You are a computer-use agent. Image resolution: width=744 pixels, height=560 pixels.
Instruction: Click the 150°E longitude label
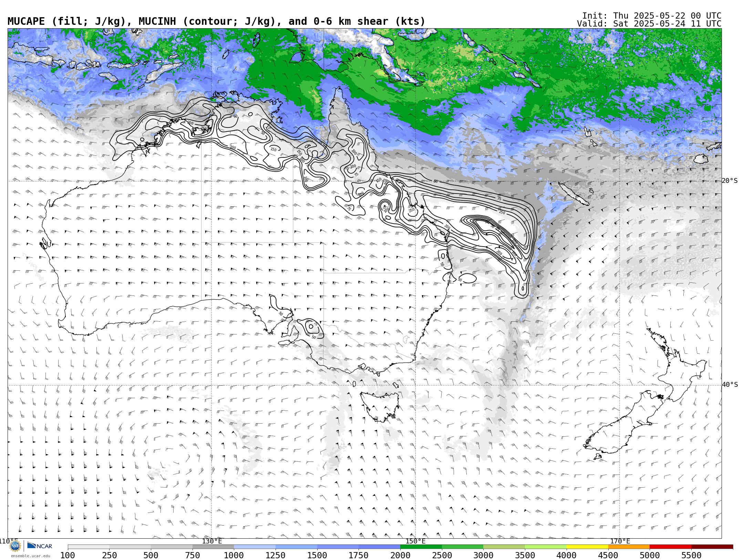(x=416, y=541)
